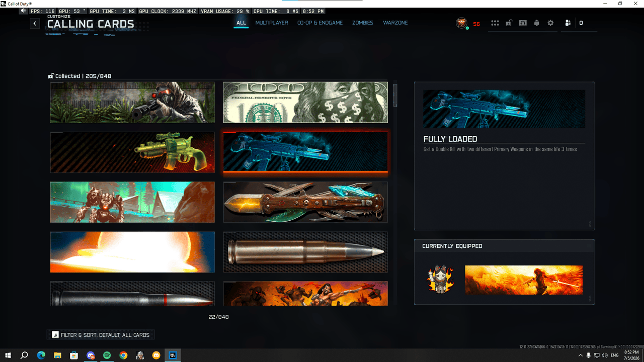Screen dimensions: 644x362
Task: Click the player profile emblem avatar
Action: tap(461, 23)
